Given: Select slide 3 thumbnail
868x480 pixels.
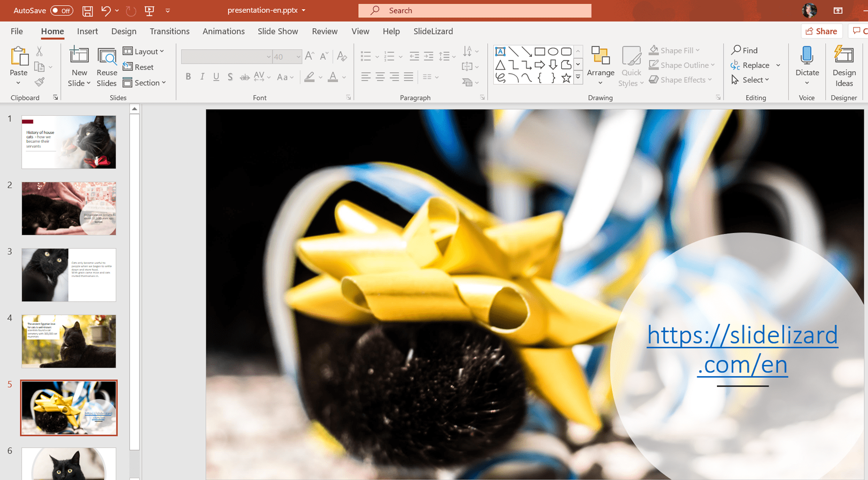Looking at the screenshot, I should [69, 275].
